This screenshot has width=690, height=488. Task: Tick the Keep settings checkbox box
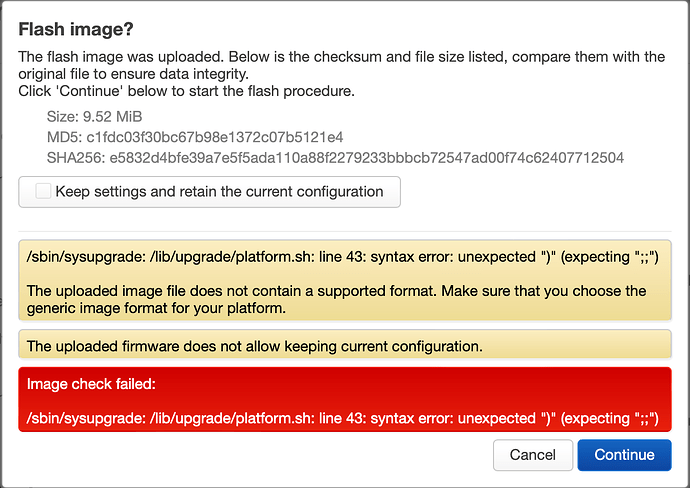tap(43, 192)
